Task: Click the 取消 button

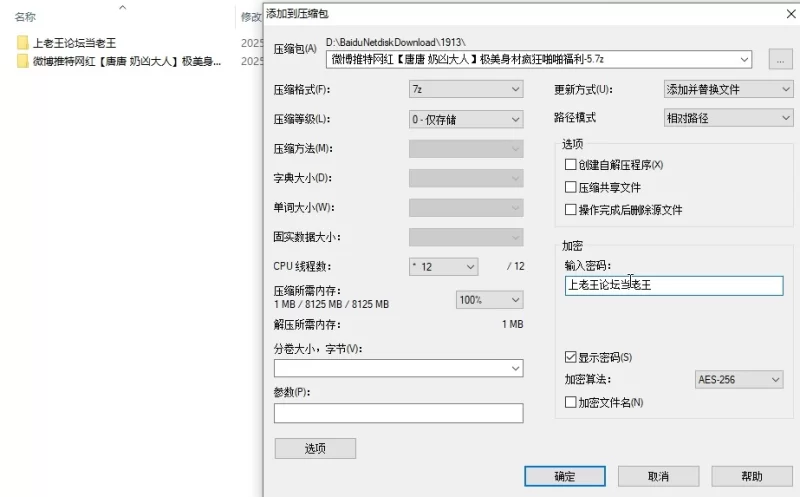Action: pyautogui.click(x=658, y=476)
